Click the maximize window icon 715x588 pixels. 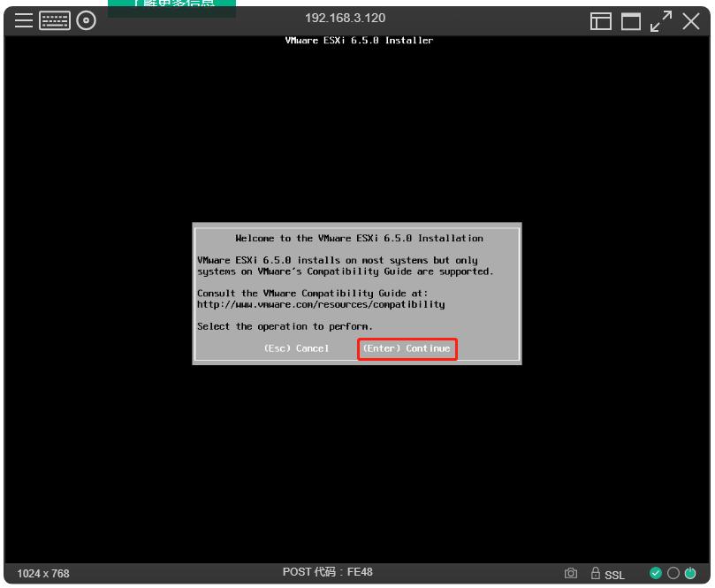(x=631, y=21)
